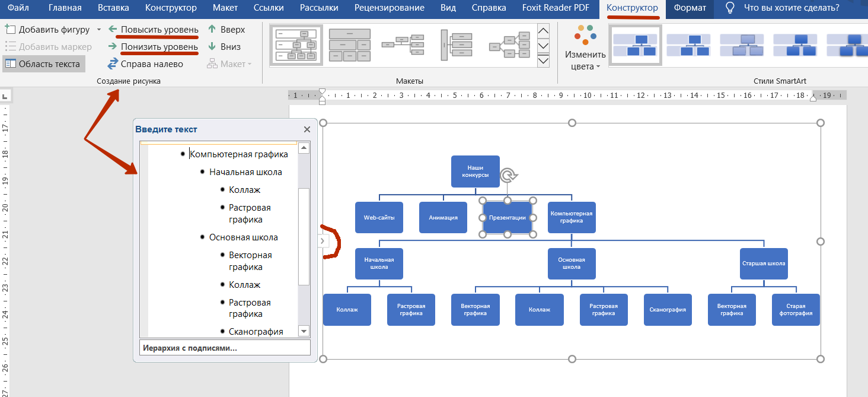Screen dimensions: 868x397
Task: Select the first SmartArt style thumbnail
Action: coord(636,45)
